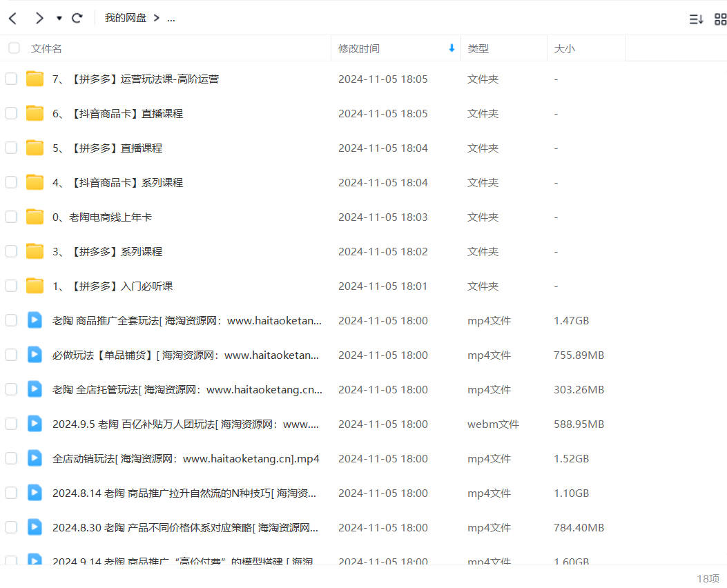Check the box for 老陶 商品推广全套玩法 video
The height and width of the screenshot is (588, 727).
click(x=11, y=320)
